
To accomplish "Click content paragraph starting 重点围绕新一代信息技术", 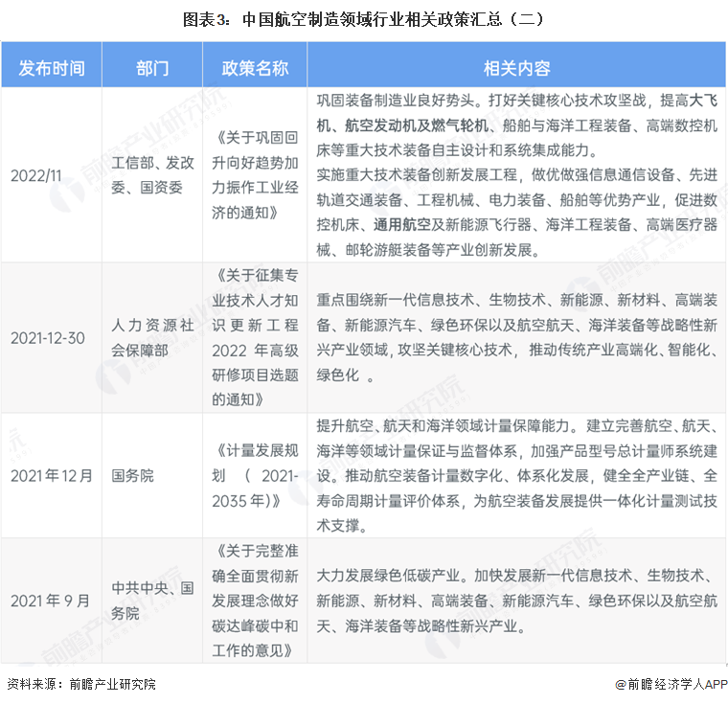I will (x=516, y=337).
